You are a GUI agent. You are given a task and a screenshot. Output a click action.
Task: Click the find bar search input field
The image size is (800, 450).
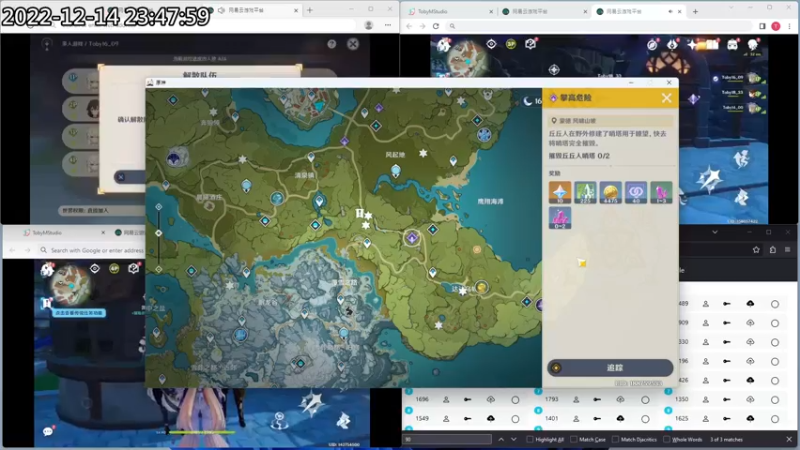pyautogui.click(x=447, y=439)
